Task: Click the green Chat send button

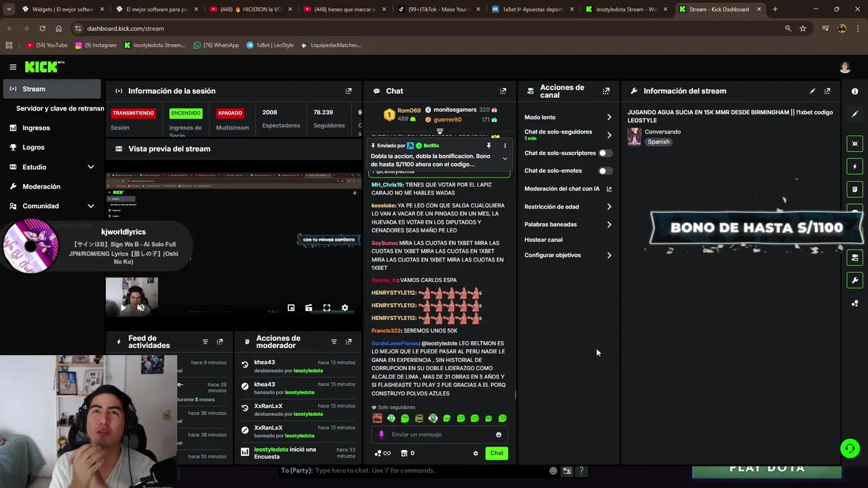Action: [x=496, y=453]
